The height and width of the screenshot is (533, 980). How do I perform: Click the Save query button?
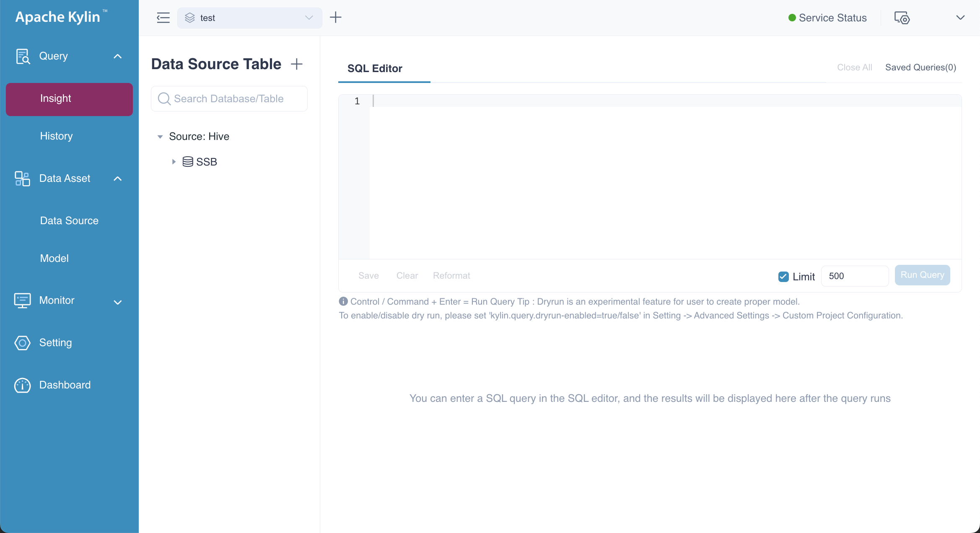tap(369, 275)
